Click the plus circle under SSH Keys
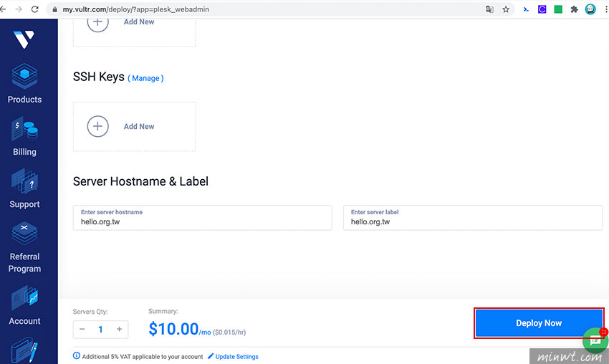 [x=97, y=126]
